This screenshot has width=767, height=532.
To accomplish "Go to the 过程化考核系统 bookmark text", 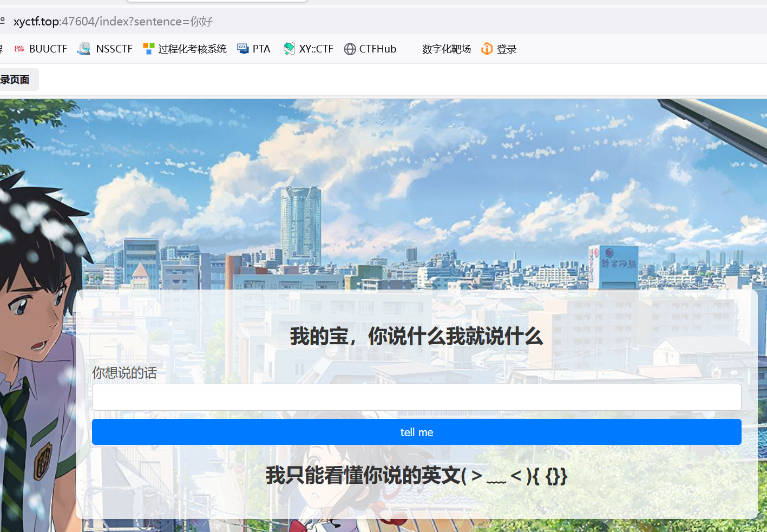I will [192, 49].
